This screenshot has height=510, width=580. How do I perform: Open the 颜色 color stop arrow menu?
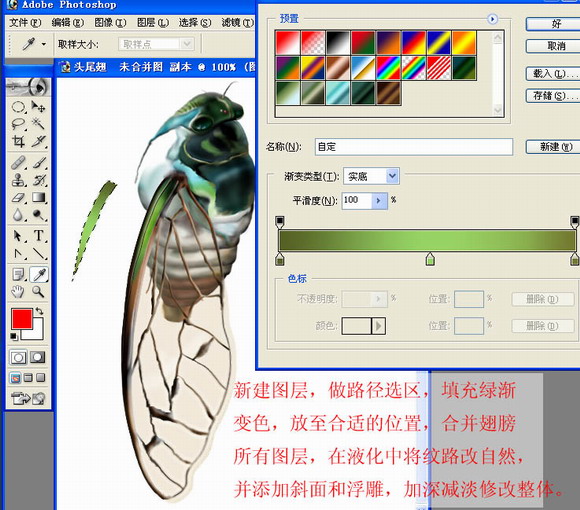[378, 326]
